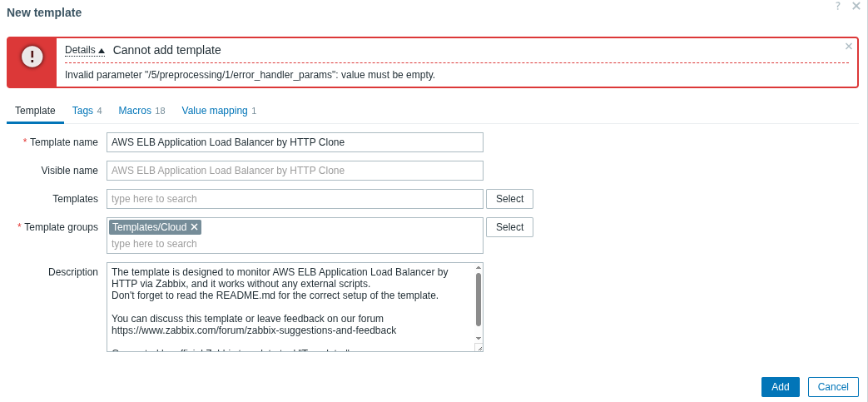Image resolution: width=868 pixels, height=402 pixels.
Task: Click the Description scrollbar up arrow
Action: pyautogui.click(x=479, y=268)
